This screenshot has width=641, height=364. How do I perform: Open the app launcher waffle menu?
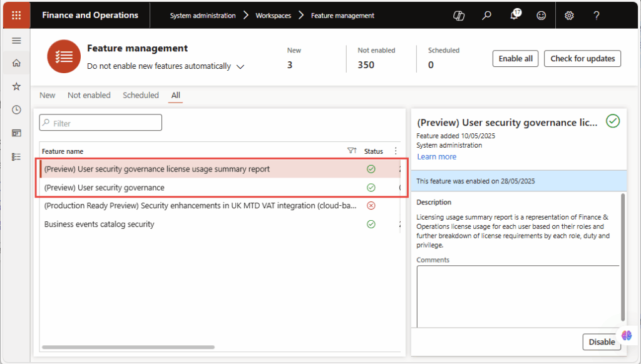[x=16, y=16]
